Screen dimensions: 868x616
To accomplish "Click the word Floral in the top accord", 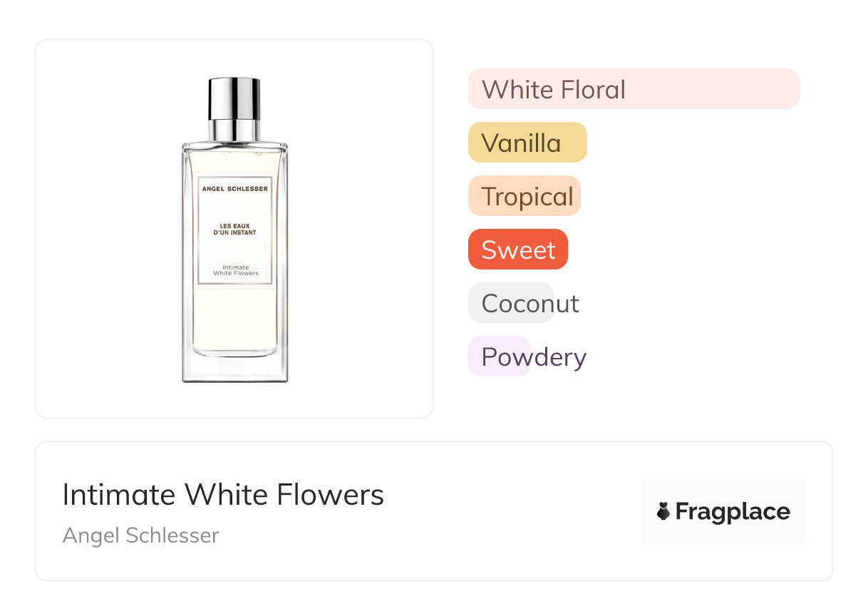I will (x=593, y=89).
